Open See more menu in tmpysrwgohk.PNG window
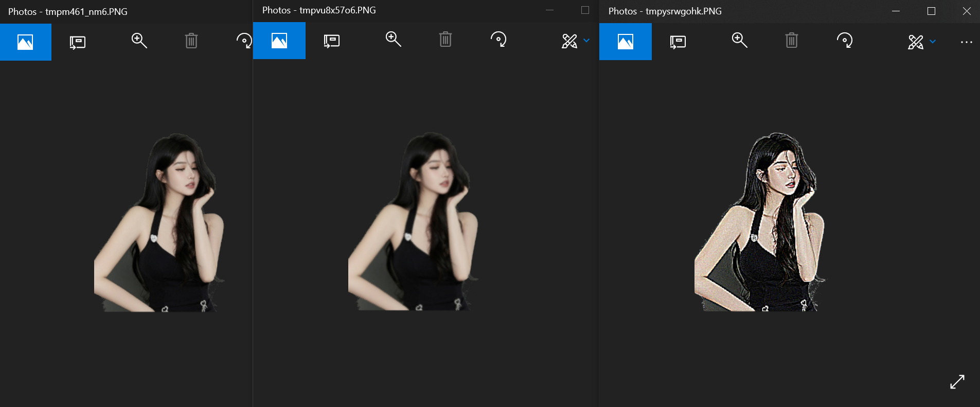 [967, 42]
